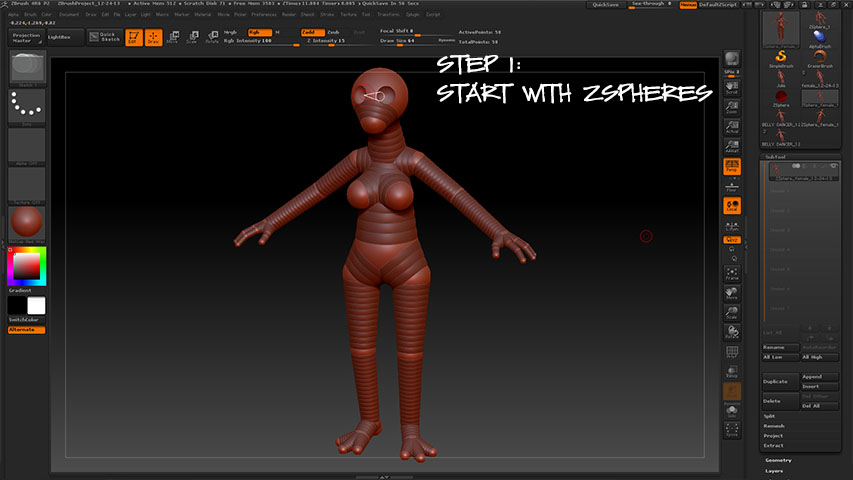The width and height of the screenshot is (853, 480).
Task: Toggle Perspective (Persp) mode
Action: point(732,166)
